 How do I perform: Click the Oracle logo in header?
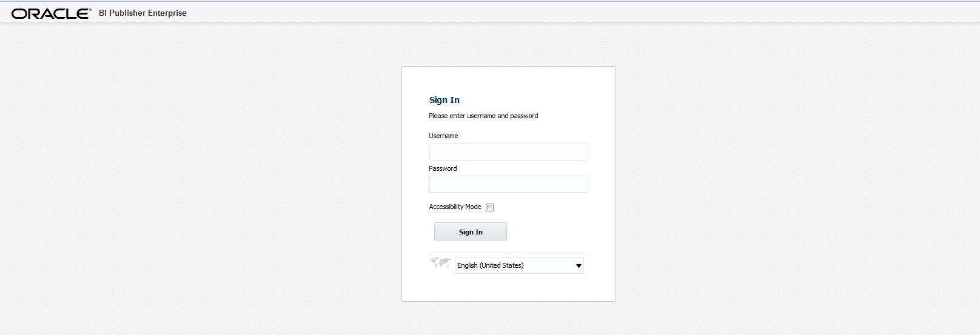(50, 13)
